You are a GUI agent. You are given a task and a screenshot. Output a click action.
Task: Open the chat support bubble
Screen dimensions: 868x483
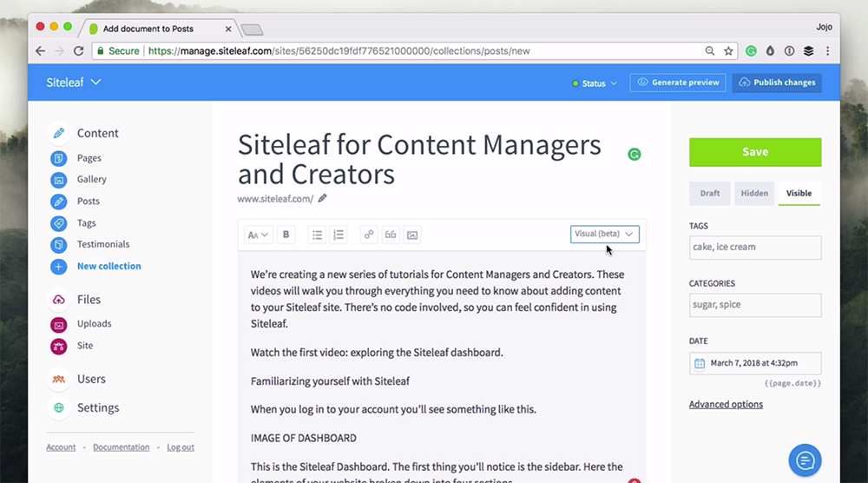805,460
